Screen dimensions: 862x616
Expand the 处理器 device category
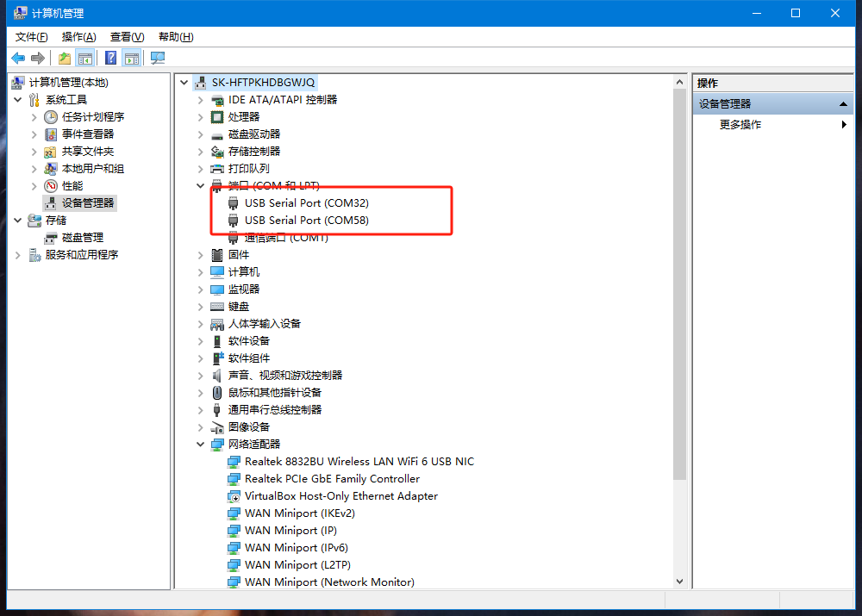click(201, 117)
